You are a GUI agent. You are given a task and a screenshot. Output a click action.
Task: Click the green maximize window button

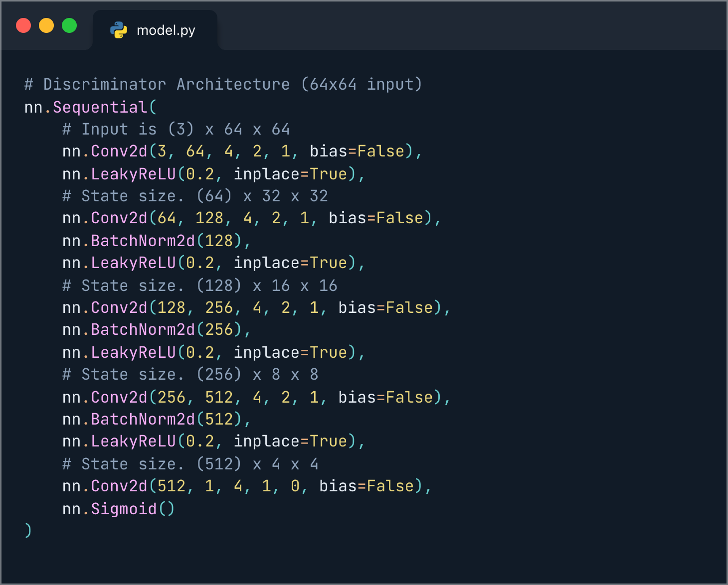69,25
